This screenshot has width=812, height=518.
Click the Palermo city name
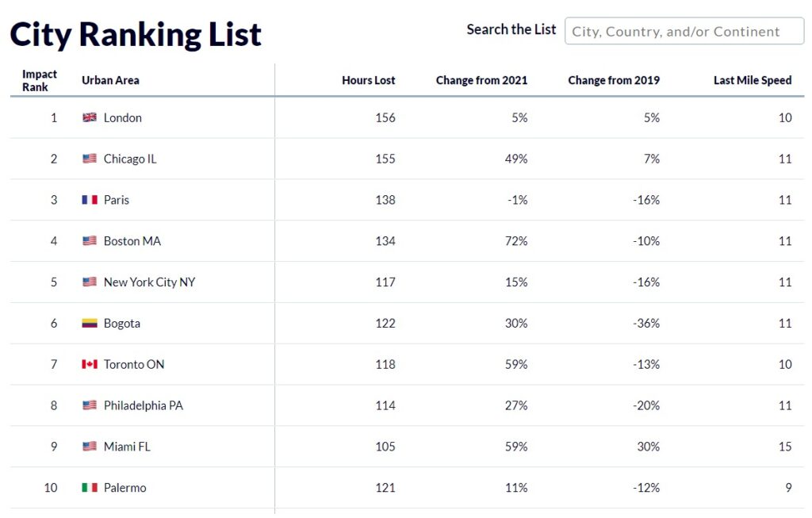(x=124, y=487)
